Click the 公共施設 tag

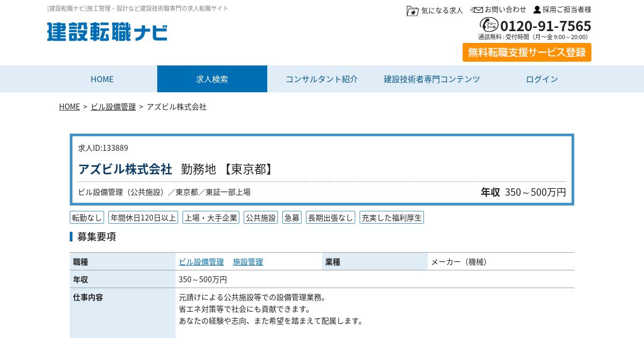click(x=261, y=217)
